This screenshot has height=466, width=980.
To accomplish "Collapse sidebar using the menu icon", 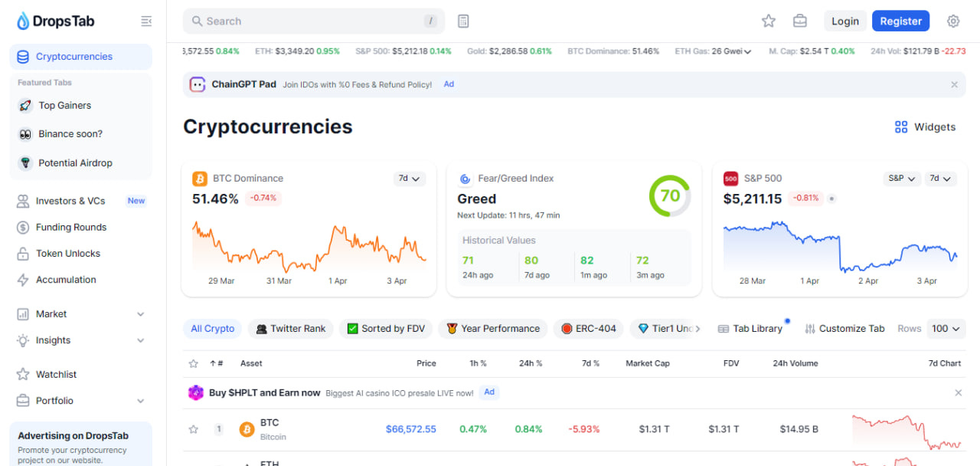I will pyautogui.click(x=146, y=21).
